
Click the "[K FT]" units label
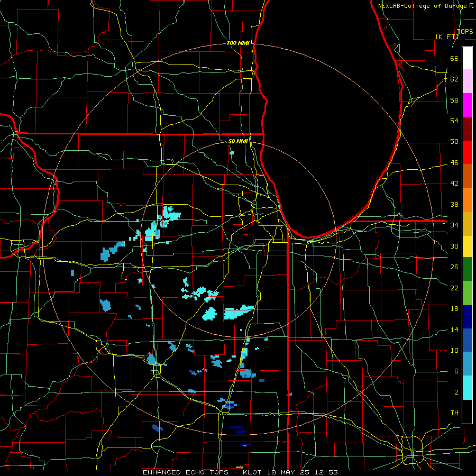(x=447, y=36)
